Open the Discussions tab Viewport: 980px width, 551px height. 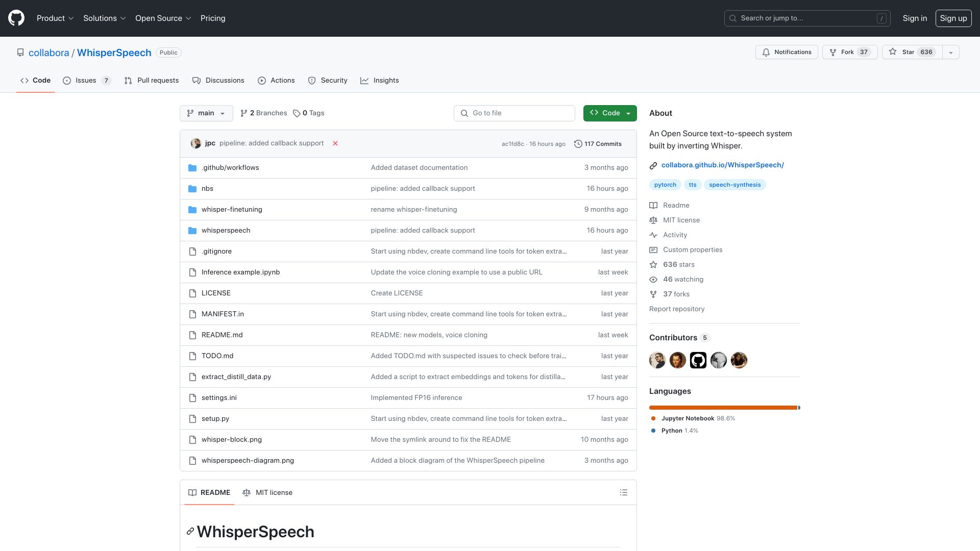click(x=218, y=81)
